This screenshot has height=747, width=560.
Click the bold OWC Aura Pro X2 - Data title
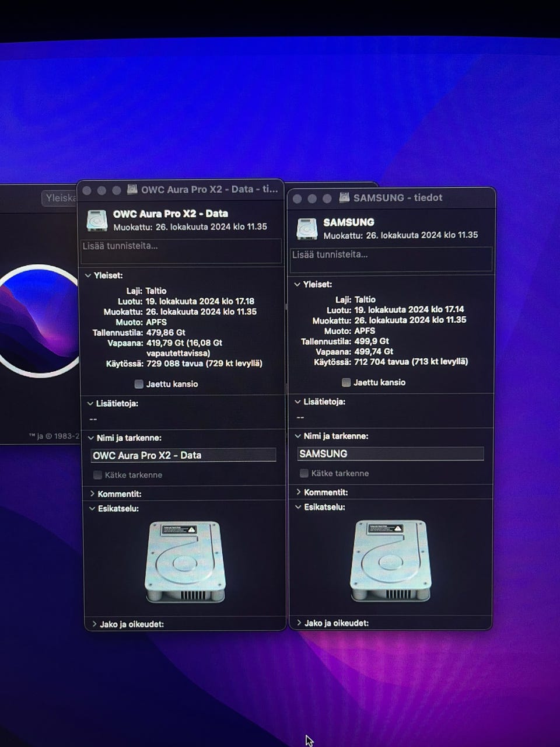(x=170, y=214)
